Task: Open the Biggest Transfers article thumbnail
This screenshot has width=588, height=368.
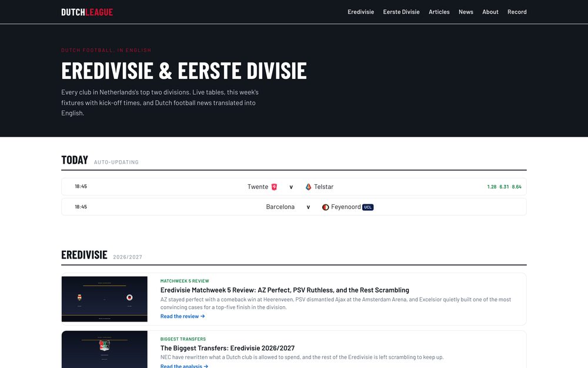Action: pyautogui.click(x=104, y=349)
